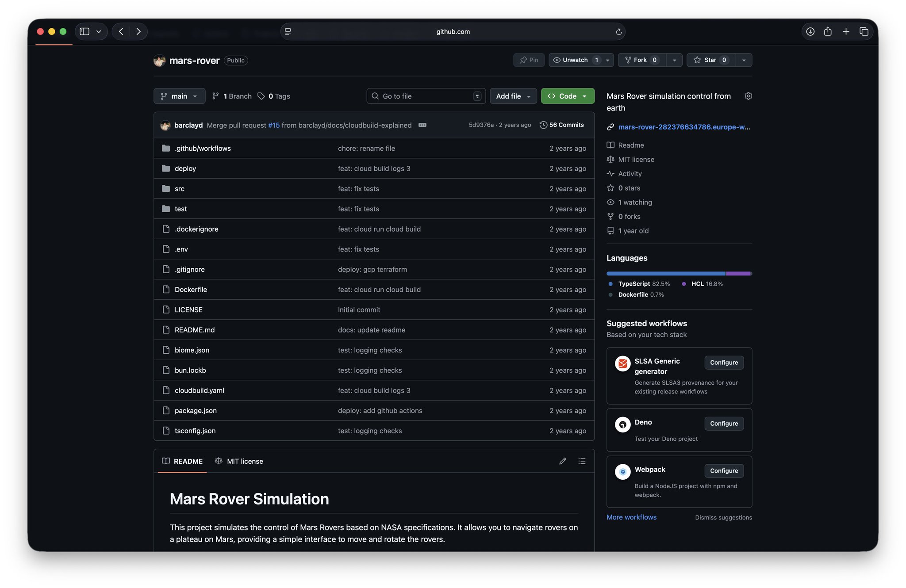The width and height of the screenshot is (906, 588).
Task: Click the Deno workflow logo
Action: click(x=622, y=425)
